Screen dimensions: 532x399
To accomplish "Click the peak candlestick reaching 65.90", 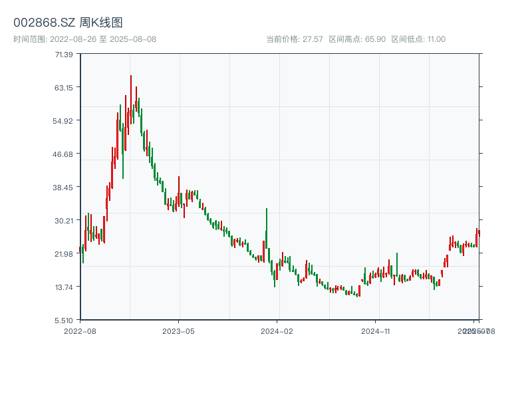I will 131,99.
